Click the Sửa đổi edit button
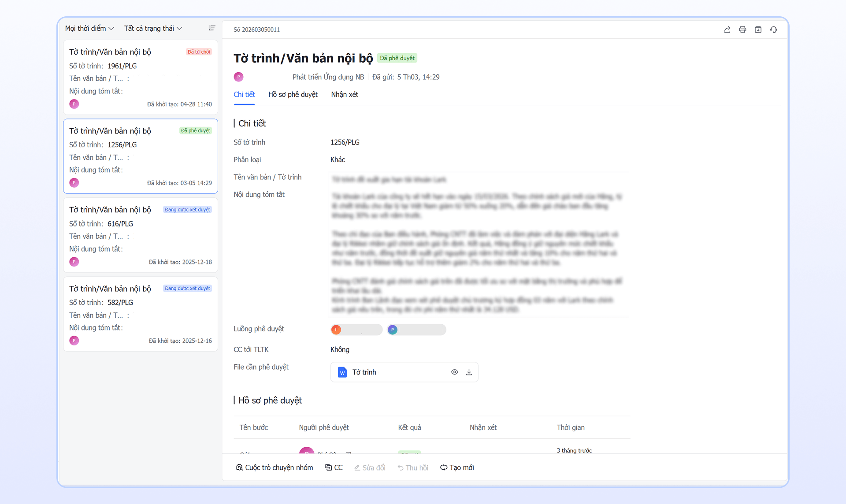 pos(370,467)
